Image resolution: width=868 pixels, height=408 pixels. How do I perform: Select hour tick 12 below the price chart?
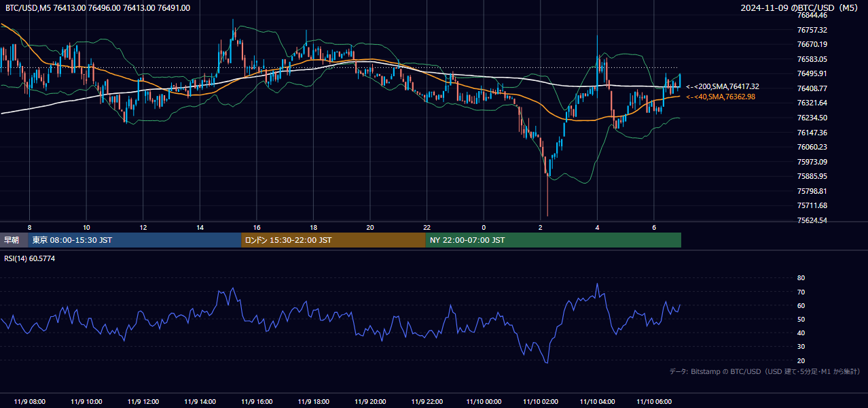[143, 226]
